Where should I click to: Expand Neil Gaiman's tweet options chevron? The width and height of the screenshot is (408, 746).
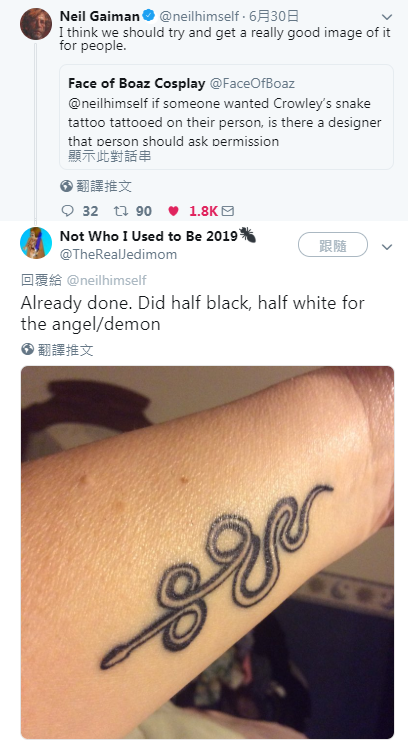[x=387, y=17]
